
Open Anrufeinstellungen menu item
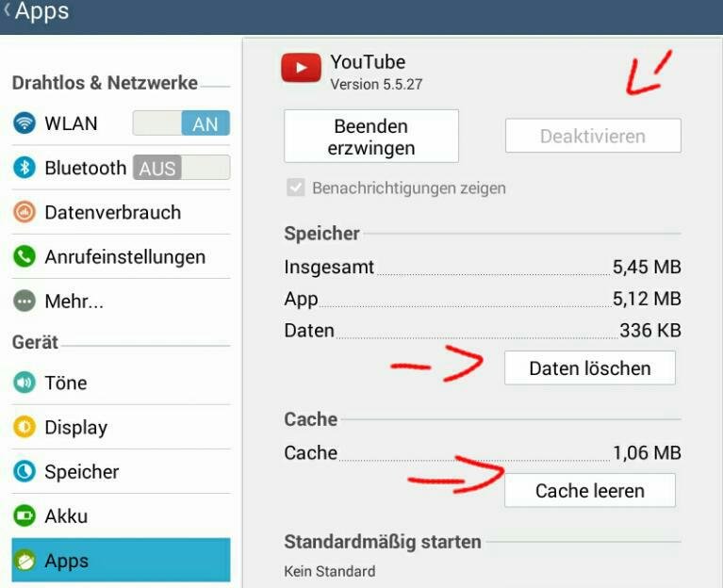[x=121, y=256]
